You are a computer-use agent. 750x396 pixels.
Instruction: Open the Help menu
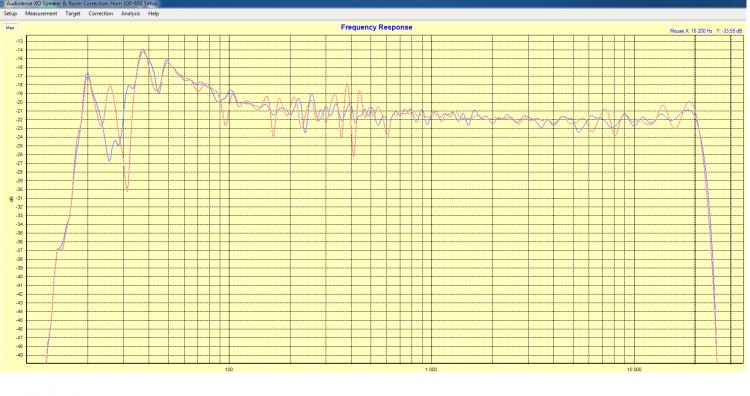[x=153, y=13]
